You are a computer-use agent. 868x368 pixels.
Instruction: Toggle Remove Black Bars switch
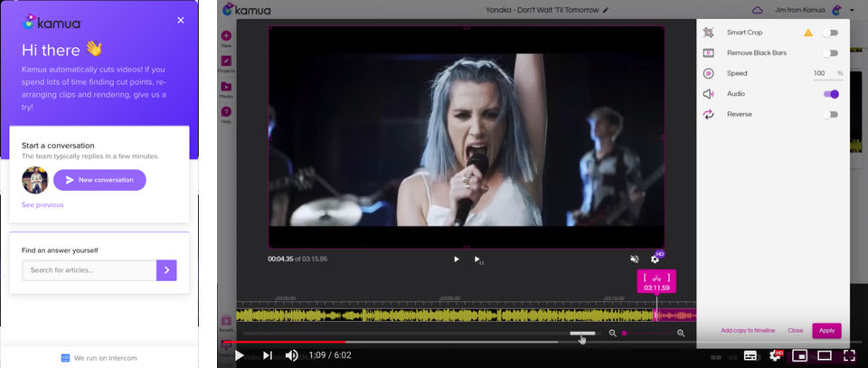830,53
